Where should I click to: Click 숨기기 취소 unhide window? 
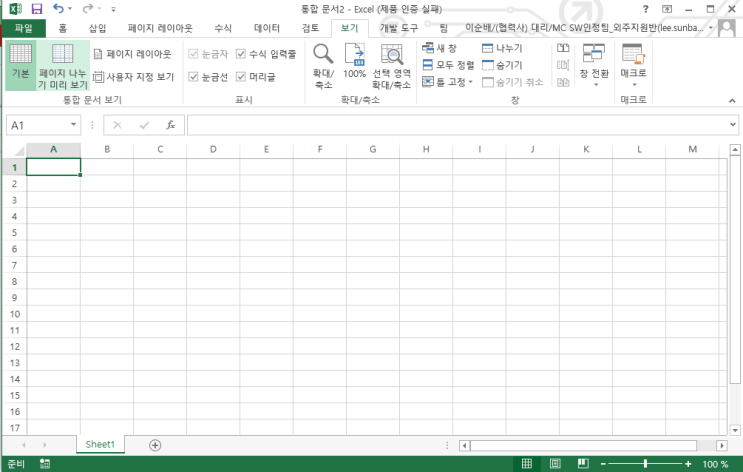click(512, 82)
